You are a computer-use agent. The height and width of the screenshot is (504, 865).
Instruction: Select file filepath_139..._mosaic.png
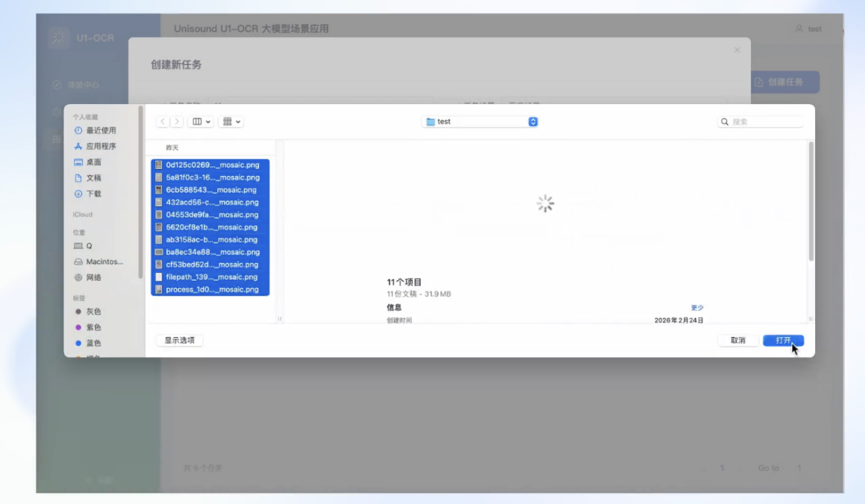[212, 277]
